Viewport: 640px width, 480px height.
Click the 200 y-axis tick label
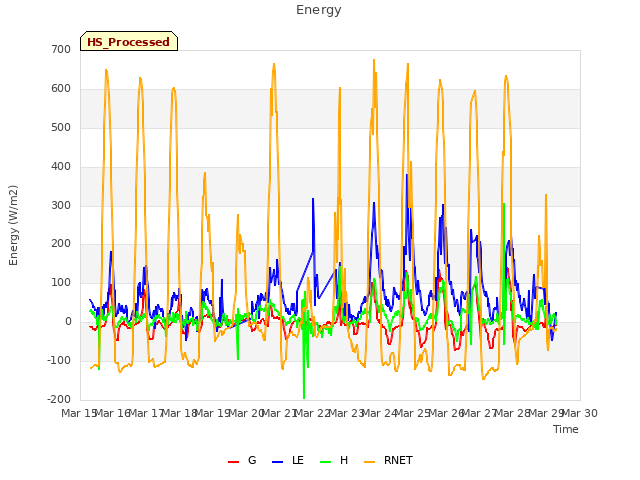point(61,244)
